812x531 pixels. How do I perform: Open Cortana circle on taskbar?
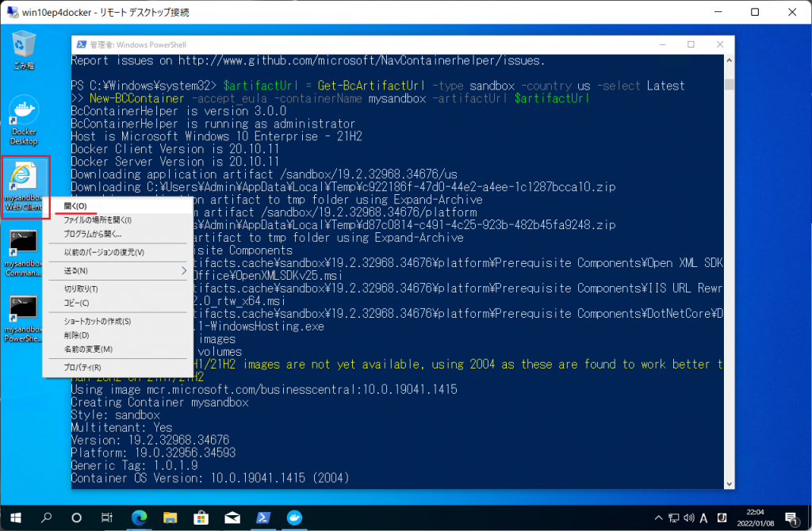pos(77,518)
